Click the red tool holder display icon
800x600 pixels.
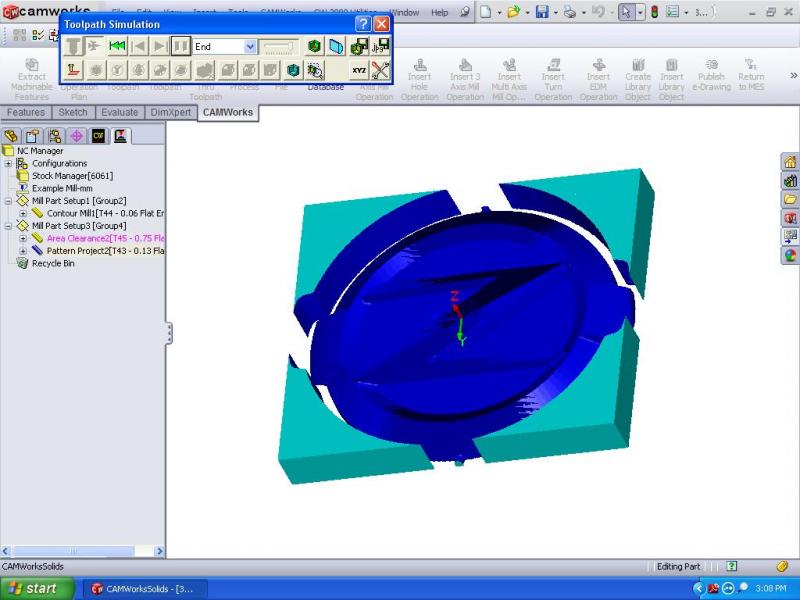[73, 70]
